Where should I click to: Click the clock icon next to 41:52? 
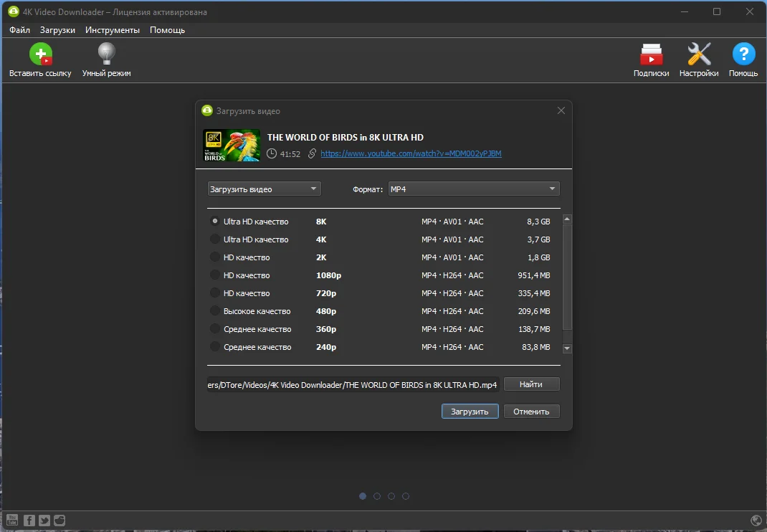coord(272,153)
